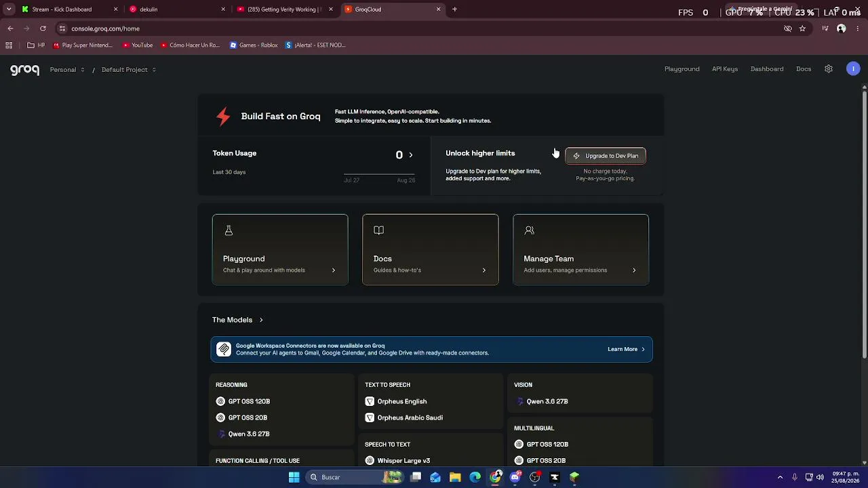The width and height of the screenshot is (868, 488).
Task: Open the Whisper Large v3 model
Action: 397,461
